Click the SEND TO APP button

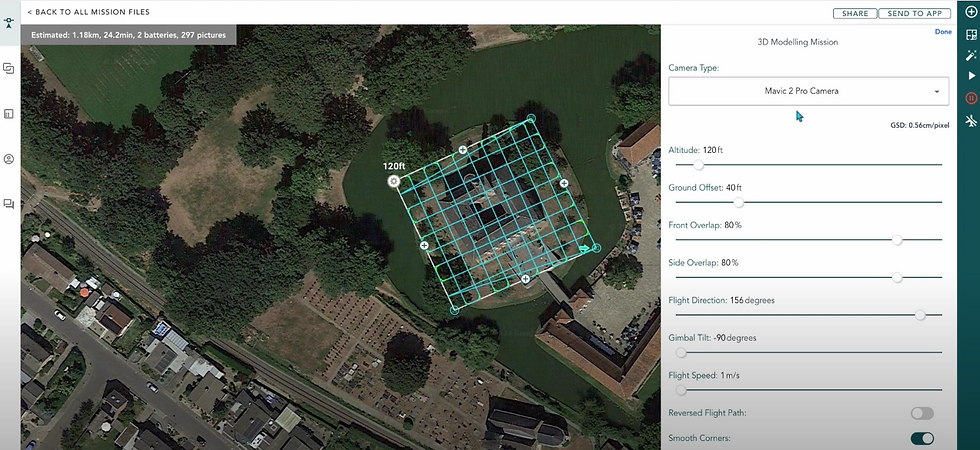click(915, 13)
